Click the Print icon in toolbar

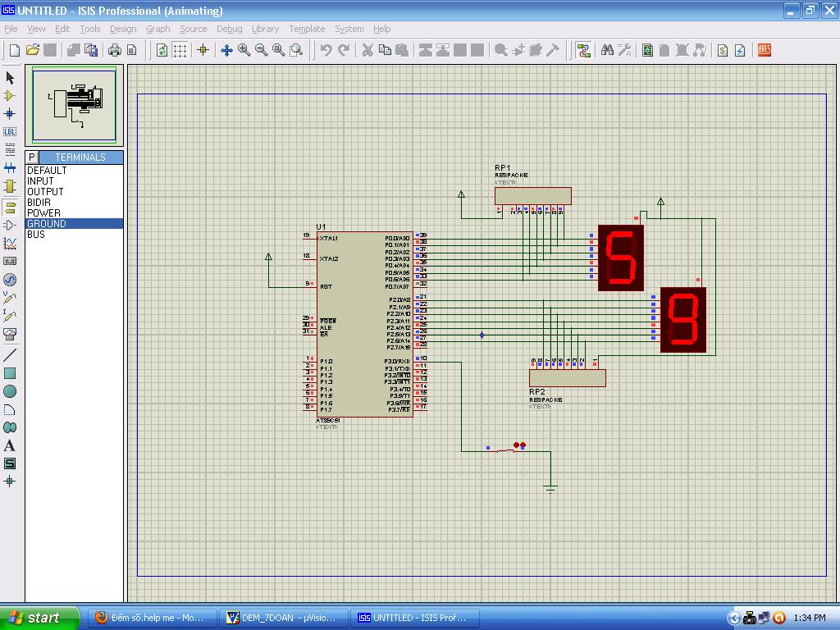114,50
